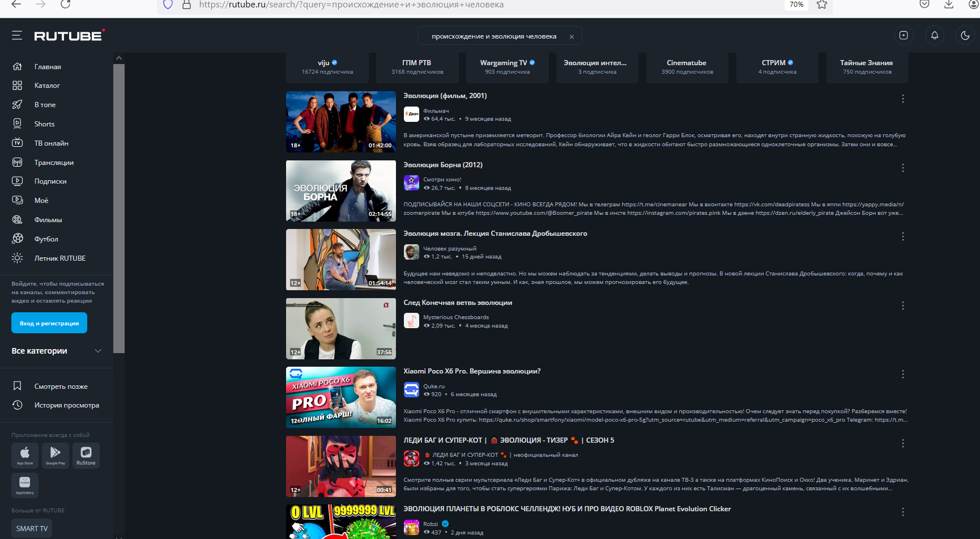The image size is (980, 539).
Task: Open browser downloads icon
Action: 949,5
